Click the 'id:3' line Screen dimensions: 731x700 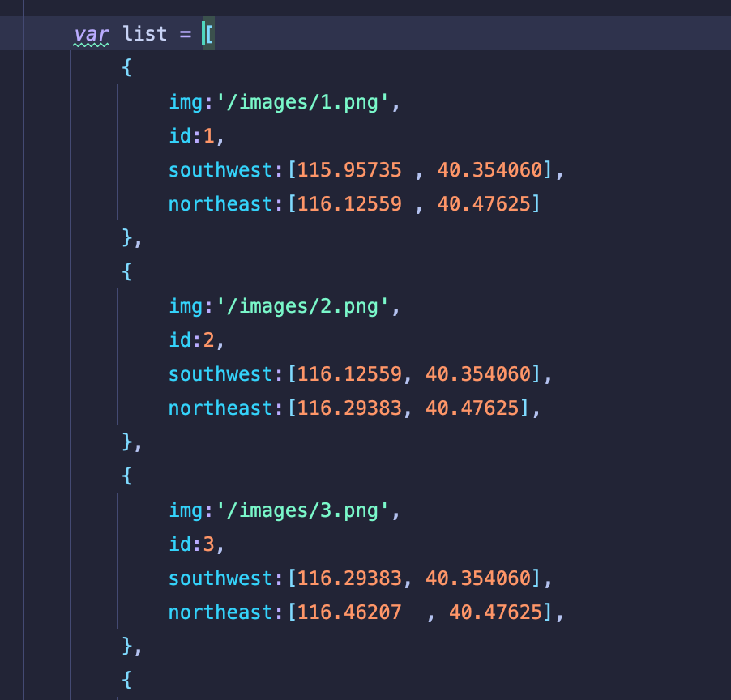(x=196, y=544)
